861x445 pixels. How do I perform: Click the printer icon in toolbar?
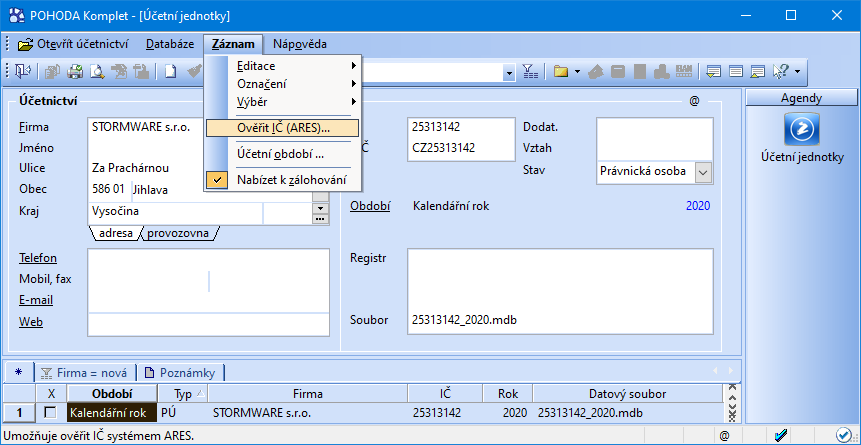(x=76, y=71)
